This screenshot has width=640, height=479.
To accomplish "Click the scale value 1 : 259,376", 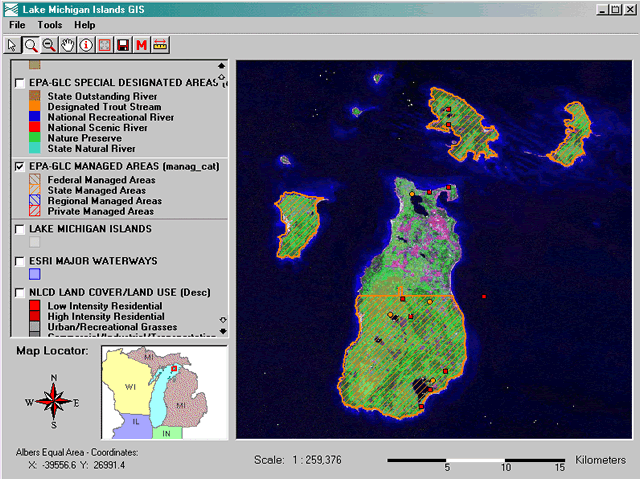I will click(317, 460).
